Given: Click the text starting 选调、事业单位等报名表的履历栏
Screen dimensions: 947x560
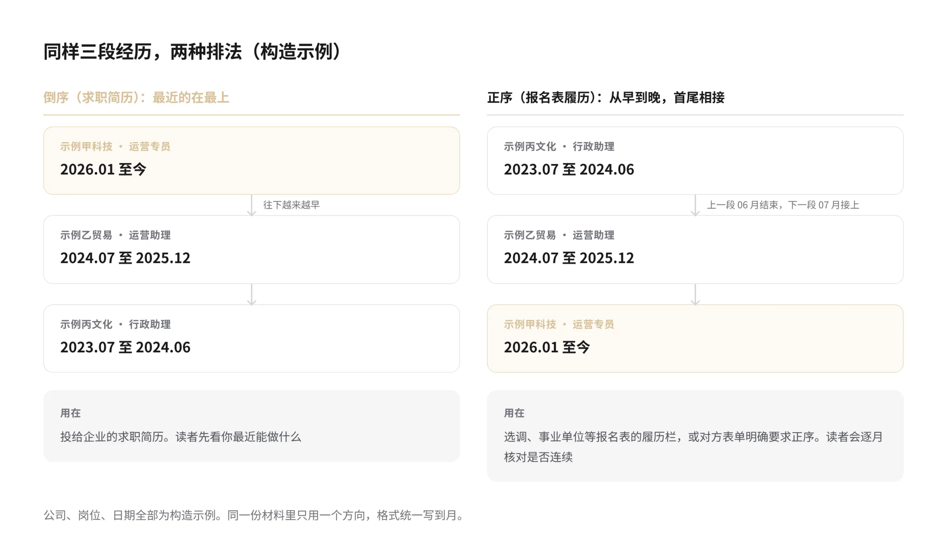Looking at the screenshot, I should tap(693, 447).
